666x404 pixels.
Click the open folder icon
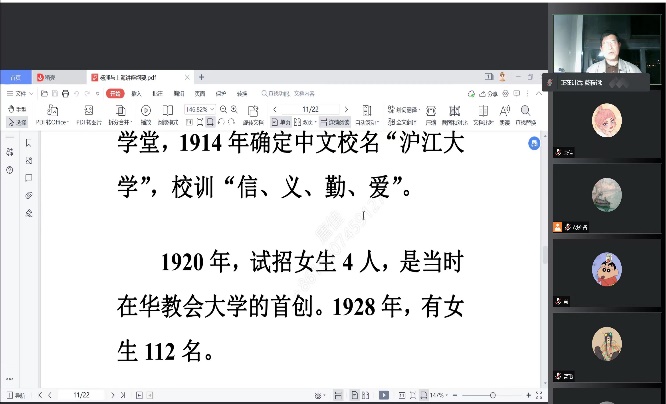pos(44,93)
